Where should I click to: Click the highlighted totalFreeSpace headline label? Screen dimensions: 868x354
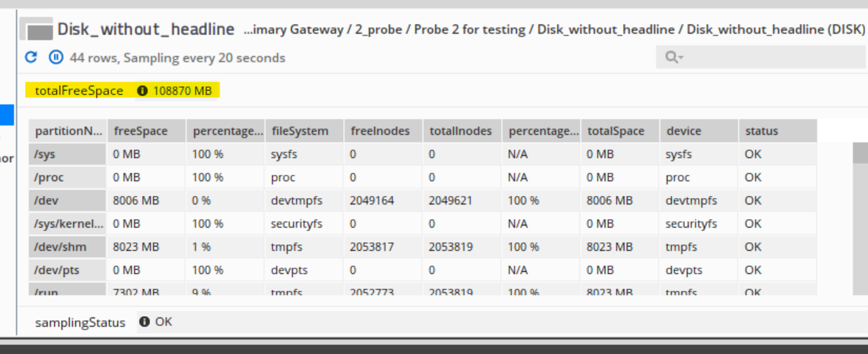point(79,91)
